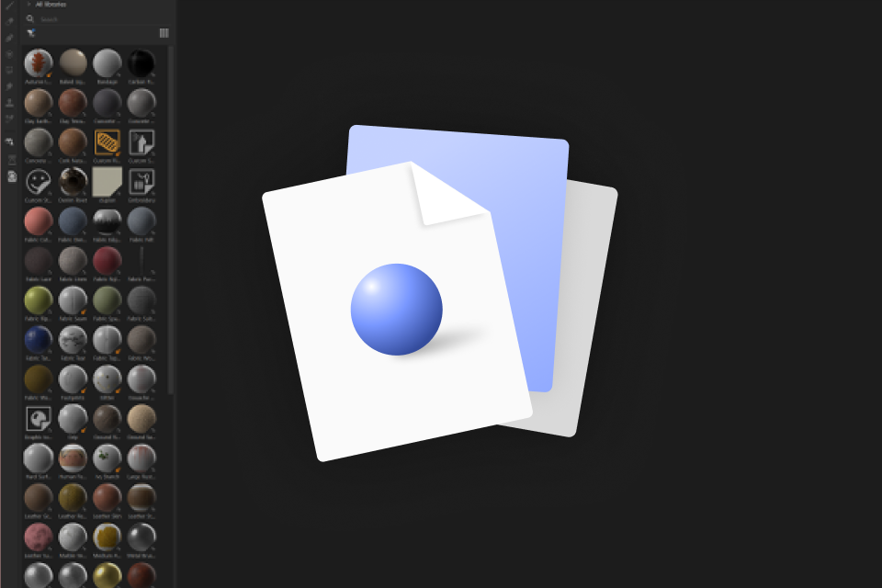Viewport: 882px width, 588px height.
Task: Select the shiny dark blue fabric material
Action: click(x=39, y=339)
